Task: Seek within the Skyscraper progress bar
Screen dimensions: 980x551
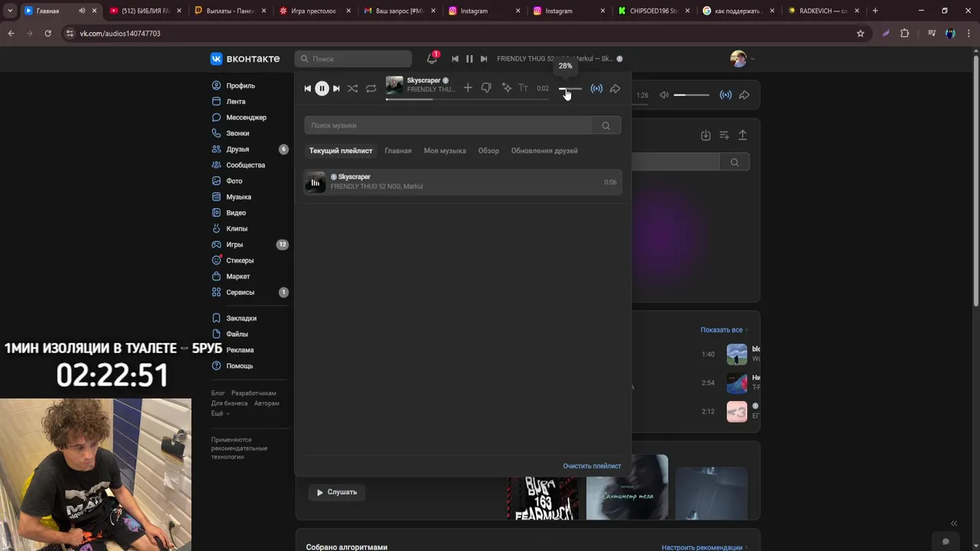Action: 467,99
